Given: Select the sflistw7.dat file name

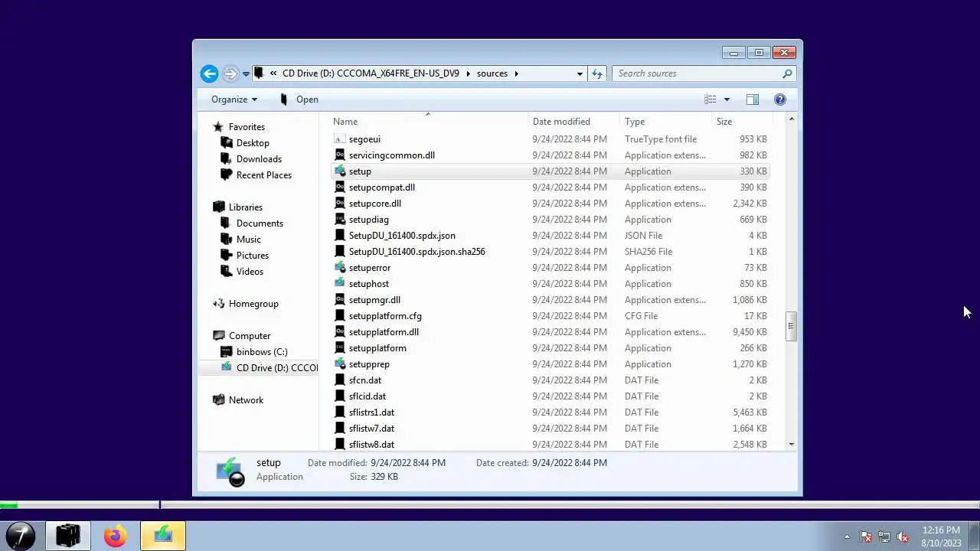Looking at the screenshot, I should [x=371, y=429].
